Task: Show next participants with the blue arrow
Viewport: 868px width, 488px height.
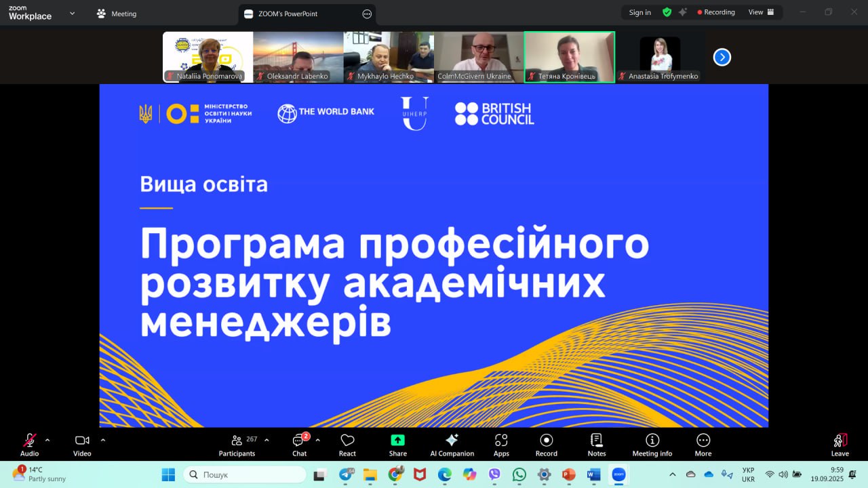Action: tap(722, 58)
